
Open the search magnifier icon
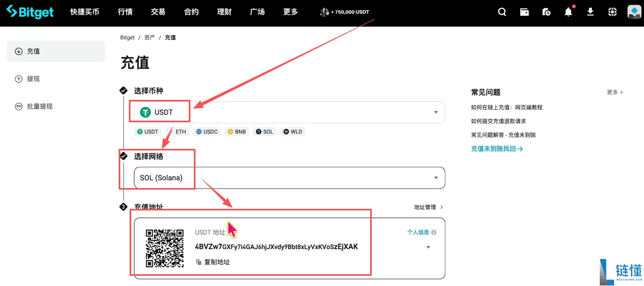click(x=502, y=12)
